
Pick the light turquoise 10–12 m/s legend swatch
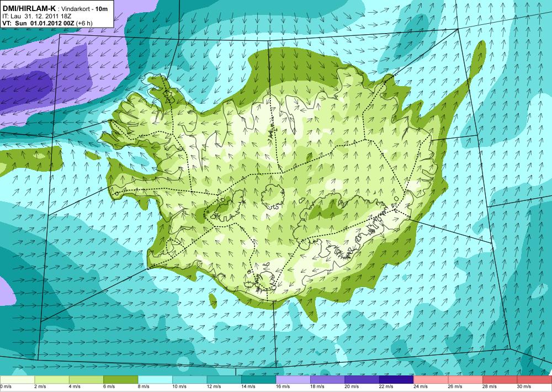pyautogui.click(x=190, y=380)
